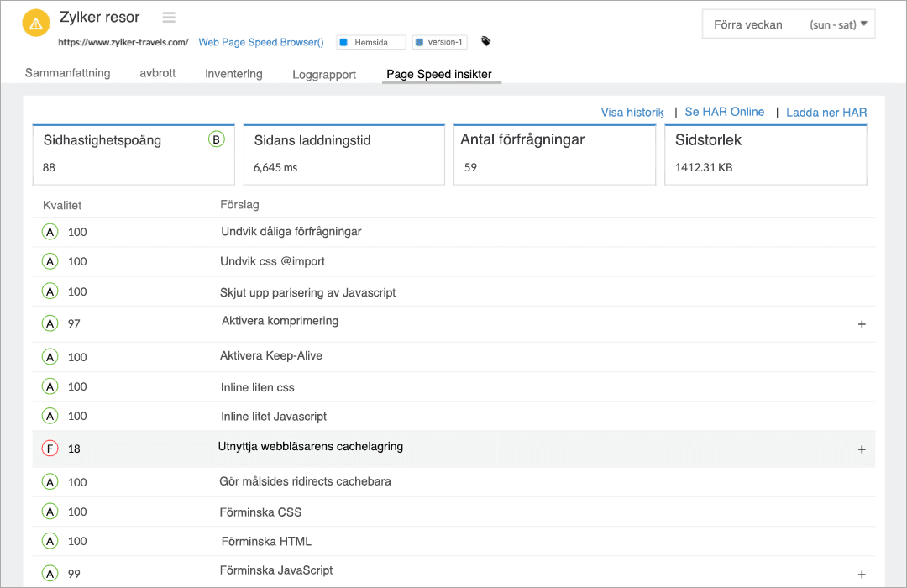Expand details for Utnyttja webbläsarens cachelagring

tap(861, 449)
